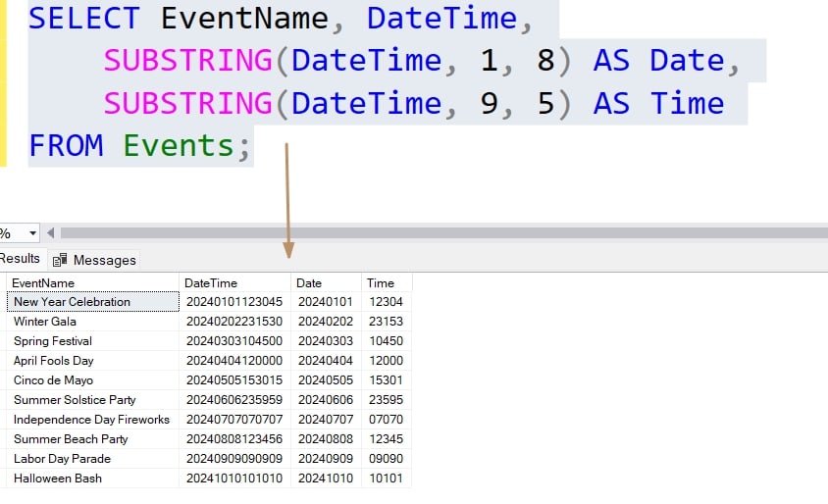Select the Summer Beach Party cell
The height and width of the screenshot is (504, 828).
[93, 439]
